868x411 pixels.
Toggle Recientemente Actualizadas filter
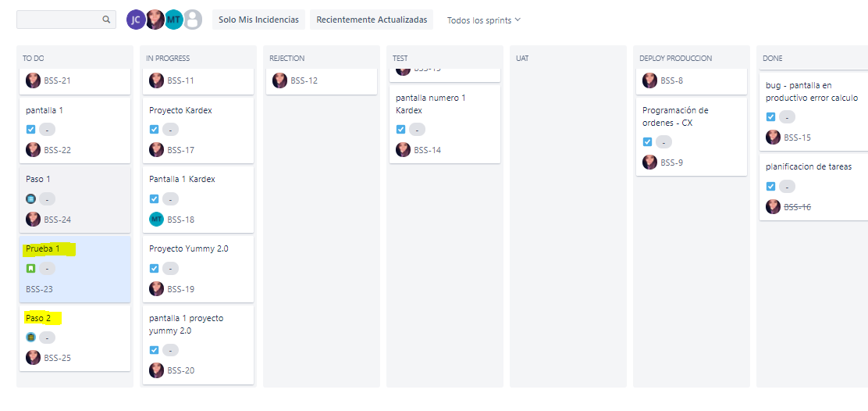point(372,20)
